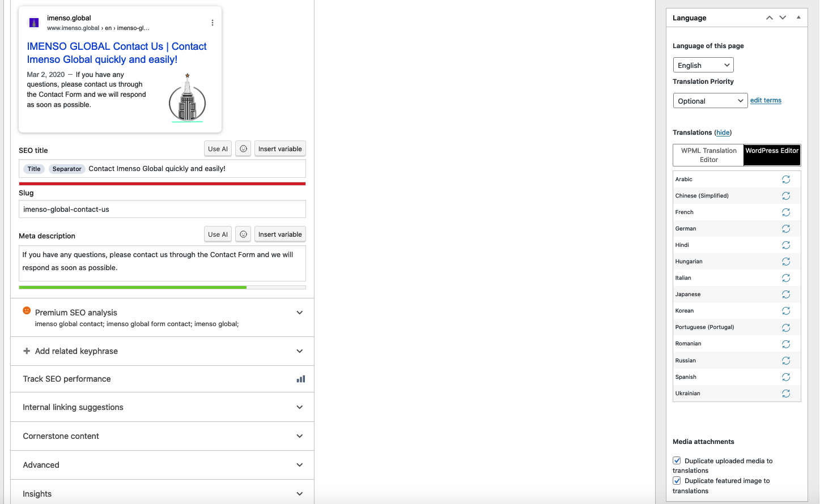820x504 pixels.
Task: Click the Language panel heading
Action: click(689, 18)
